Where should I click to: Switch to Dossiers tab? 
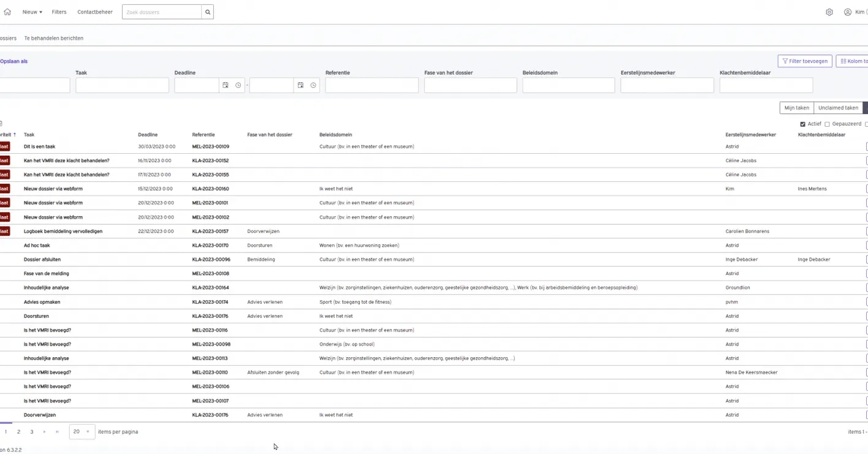tap(8, 38)
